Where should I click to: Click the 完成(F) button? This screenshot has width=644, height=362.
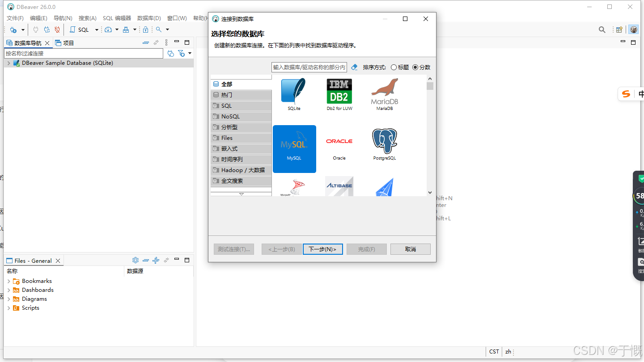click(367, 249)
